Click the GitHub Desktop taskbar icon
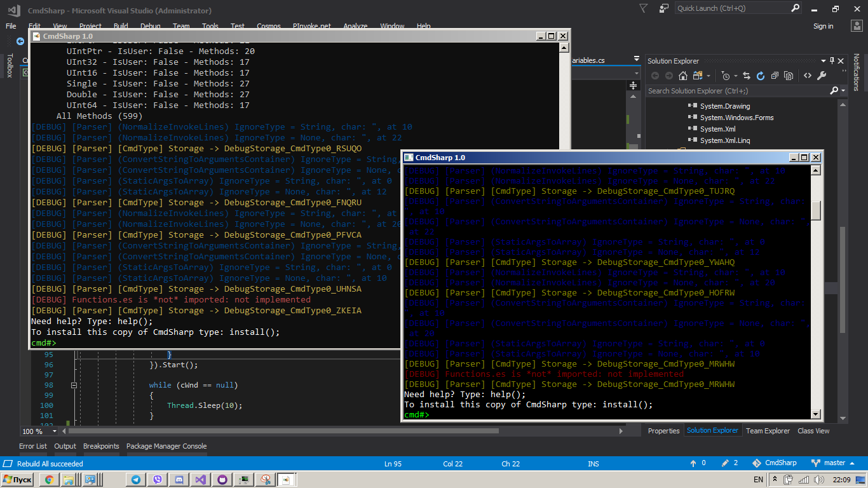Viewport: 868px width, 488px height. click(x=222, y=480)
